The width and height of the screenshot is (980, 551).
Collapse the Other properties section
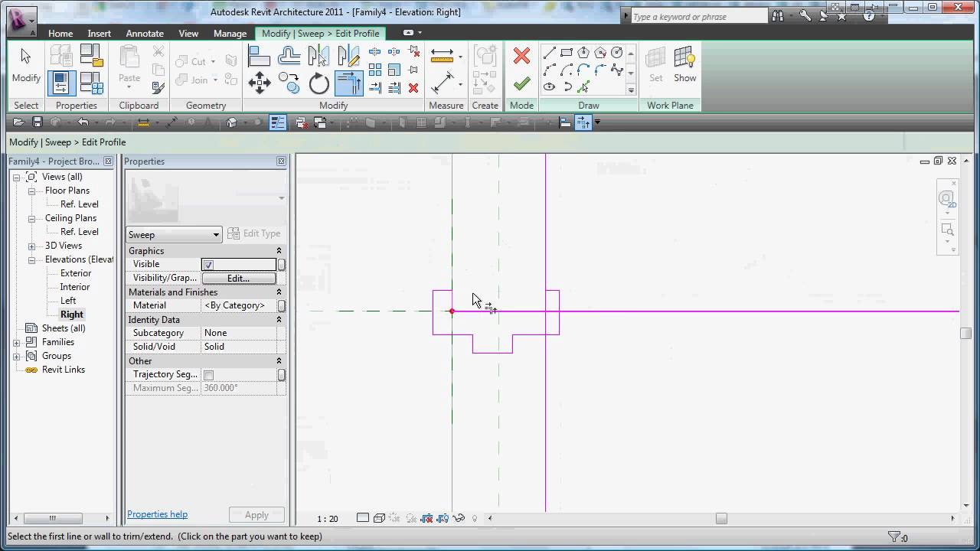coord(279,361)
